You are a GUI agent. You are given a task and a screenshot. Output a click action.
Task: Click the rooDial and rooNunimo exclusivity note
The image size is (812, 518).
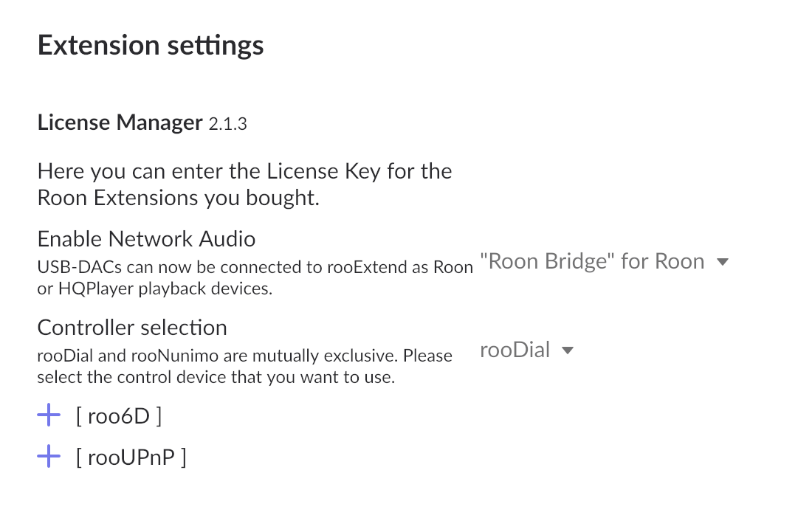point(244,367)
